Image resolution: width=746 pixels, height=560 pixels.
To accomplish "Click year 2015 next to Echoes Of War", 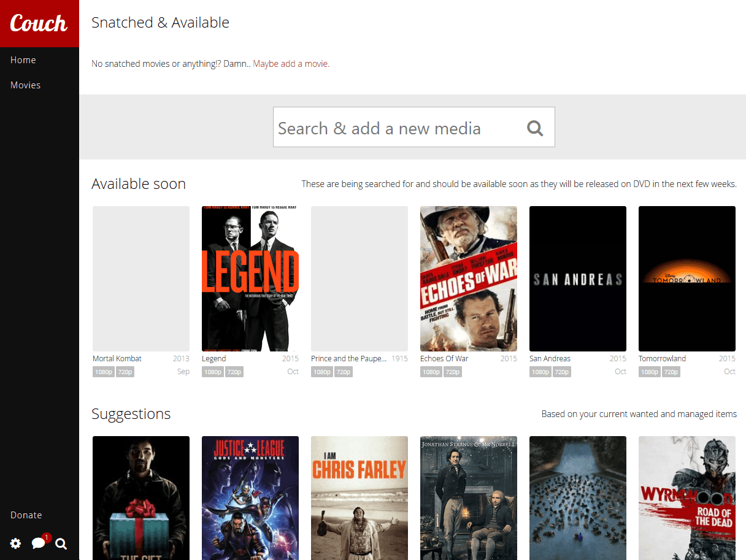I will point(509,359).
